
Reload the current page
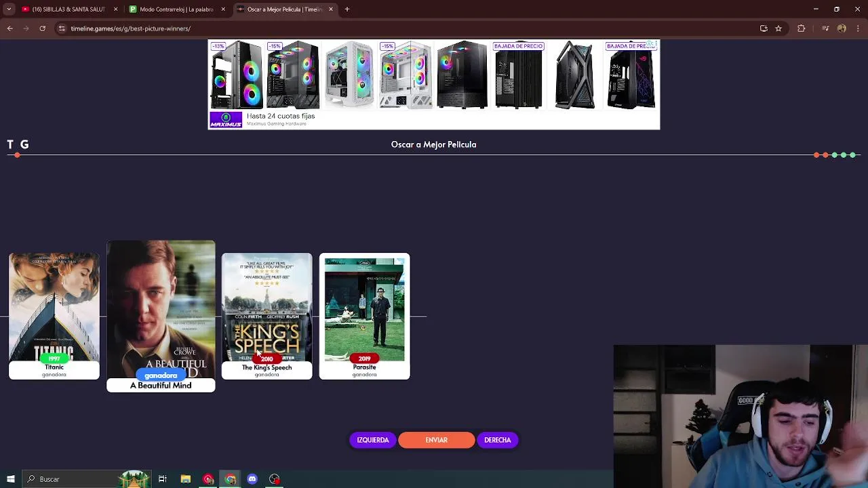pos(43,28)
